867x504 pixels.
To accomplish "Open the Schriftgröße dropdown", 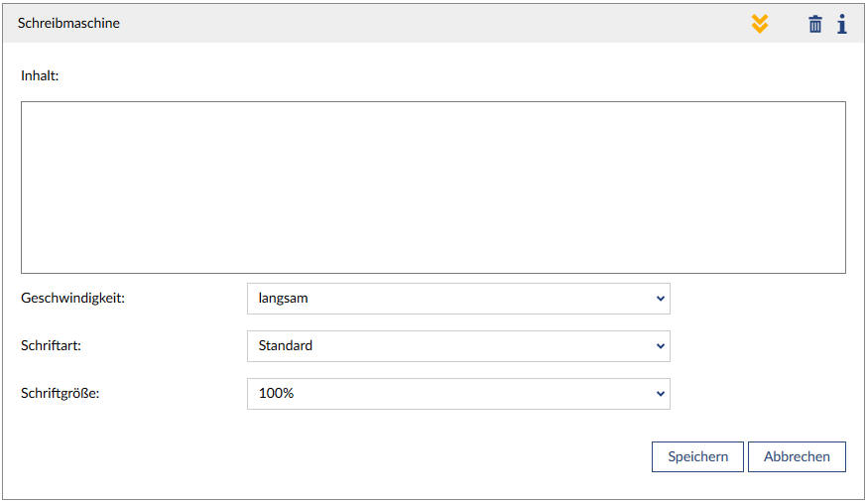I will (458, 394).
